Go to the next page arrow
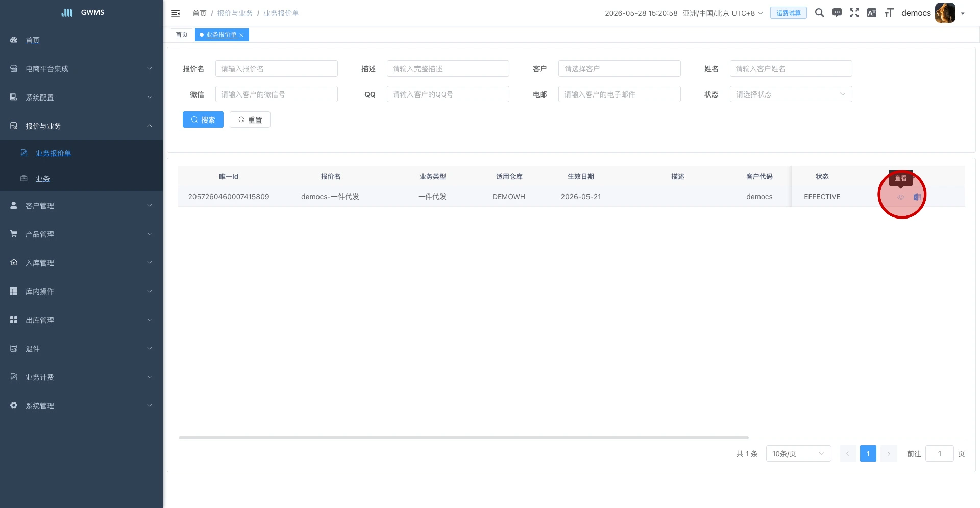980x508 pixels. click(x=889, y=453)
